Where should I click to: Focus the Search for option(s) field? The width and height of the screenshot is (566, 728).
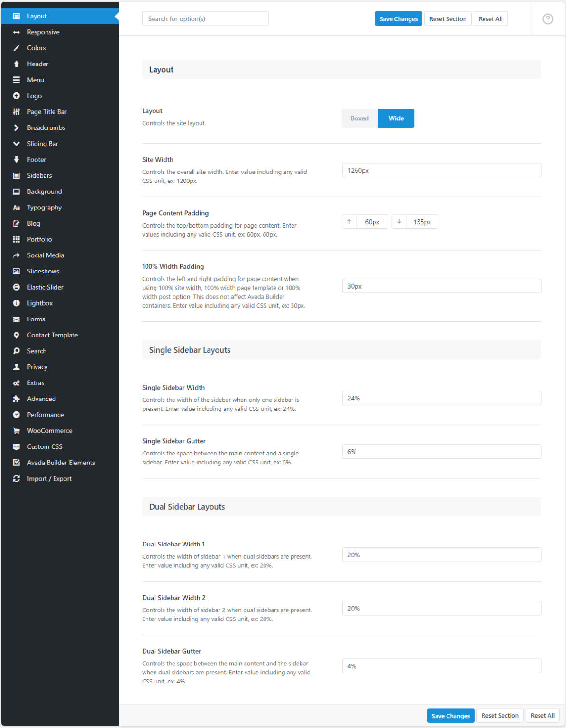[x=205, y=19]
